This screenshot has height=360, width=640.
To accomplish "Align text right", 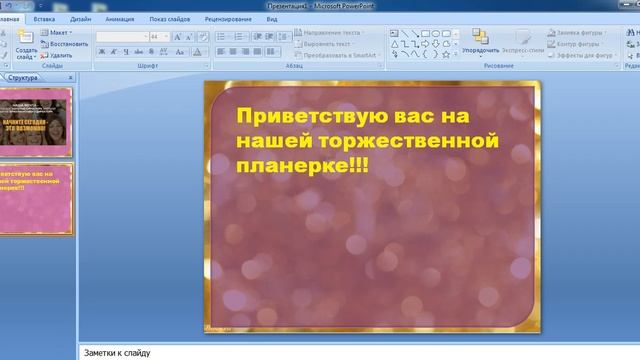I will pyautogui.click(x=245, y=51).
